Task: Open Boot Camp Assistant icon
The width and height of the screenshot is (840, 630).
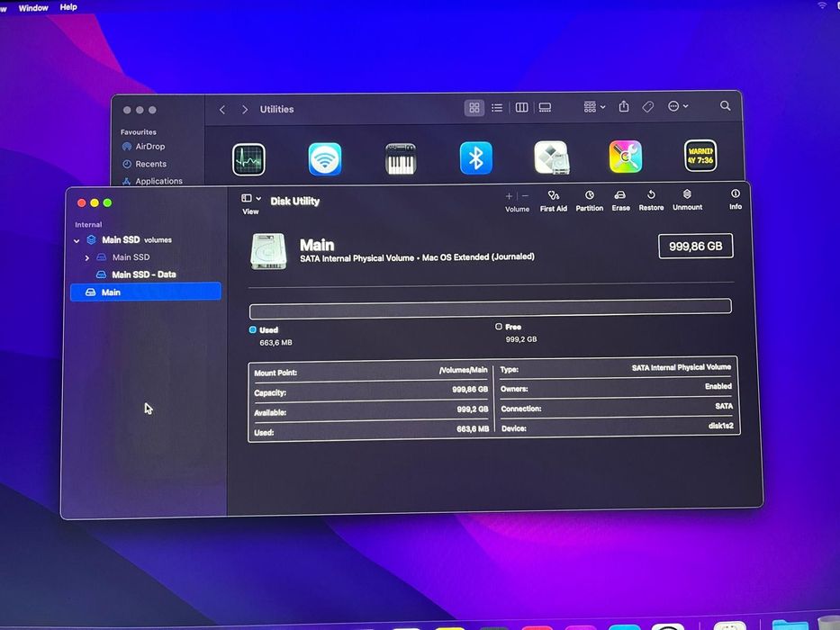Action: 551,157
